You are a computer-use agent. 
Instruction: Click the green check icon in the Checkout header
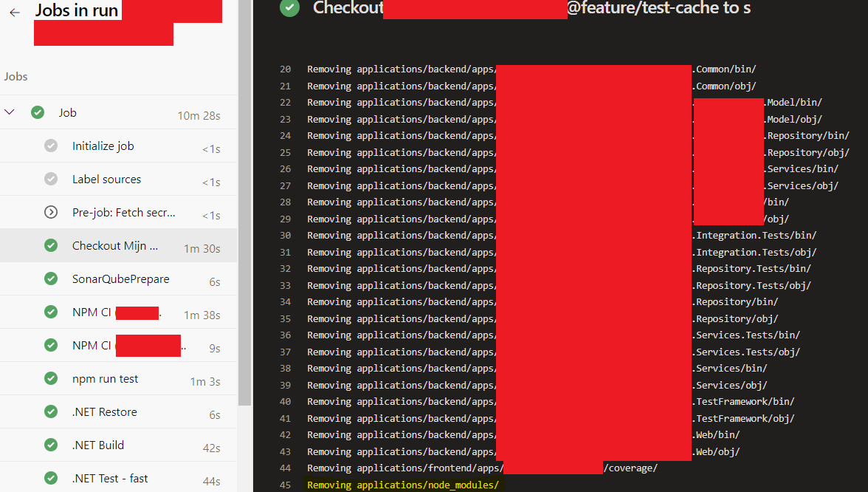(289, 10)
